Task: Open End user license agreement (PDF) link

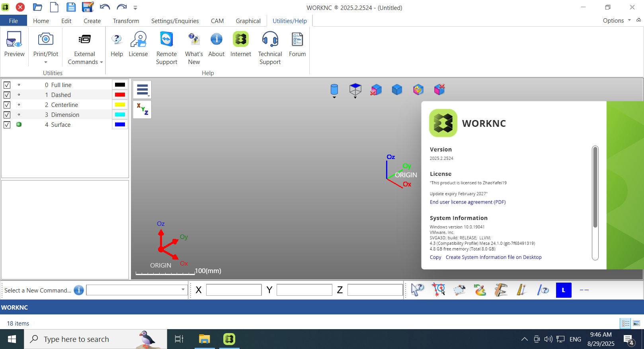Action: tap(468, 202)
